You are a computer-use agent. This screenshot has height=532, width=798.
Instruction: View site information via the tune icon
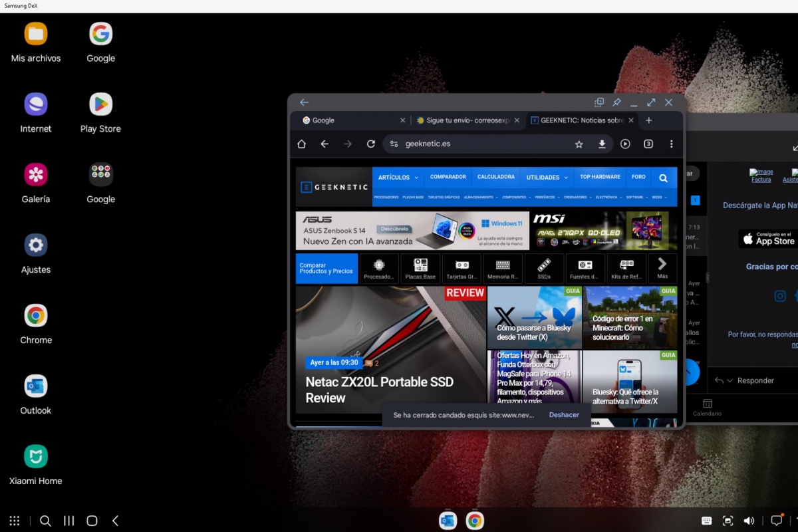394,144
